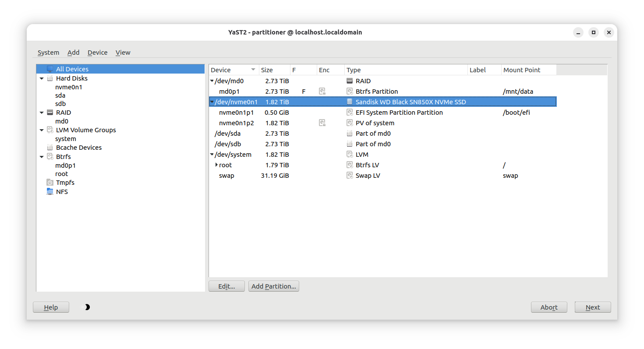
Task: Select root under Btrfs in sidebar
Action: [x=62, y=174]
